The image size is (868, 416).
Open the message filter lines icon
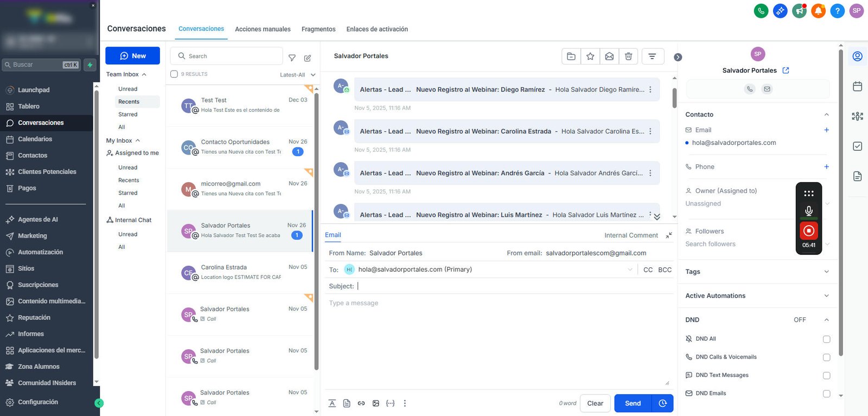[653, 56]
